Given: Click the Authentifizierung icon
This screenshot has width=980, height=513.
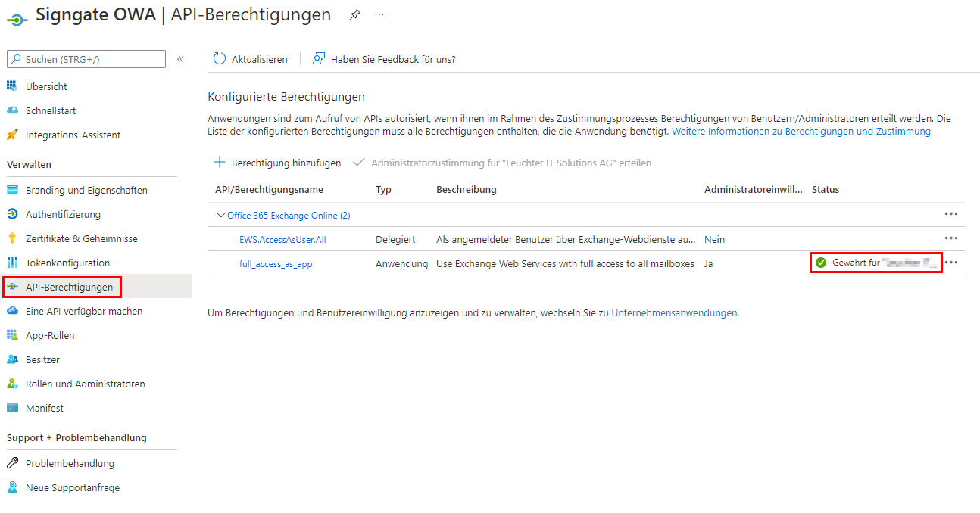Looking at the screenshot, I should pyautogui.click(x=12, y=214).
